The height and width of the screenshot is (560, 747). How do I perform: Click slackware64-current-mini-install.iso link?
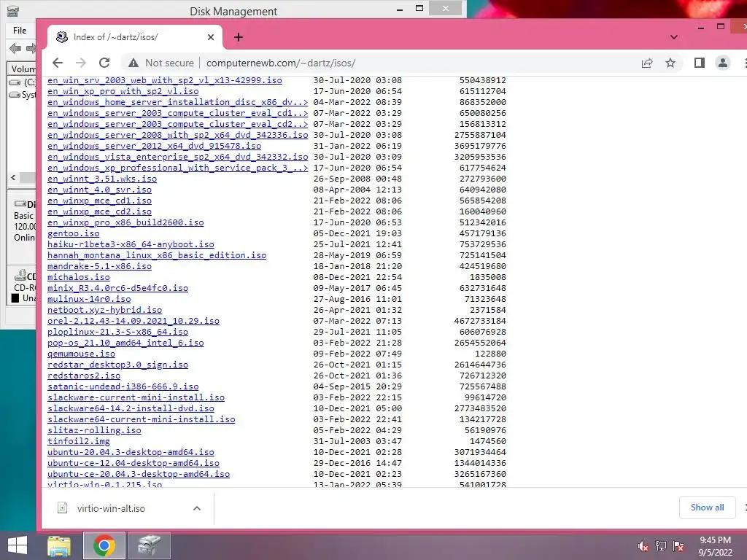[141, 419]
